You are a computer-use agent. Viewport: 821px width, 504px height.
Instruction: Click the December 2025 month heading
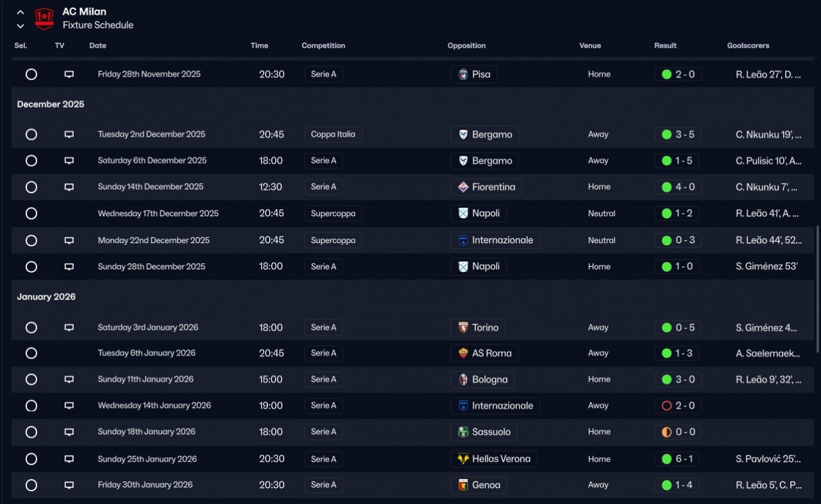point(51,105)
